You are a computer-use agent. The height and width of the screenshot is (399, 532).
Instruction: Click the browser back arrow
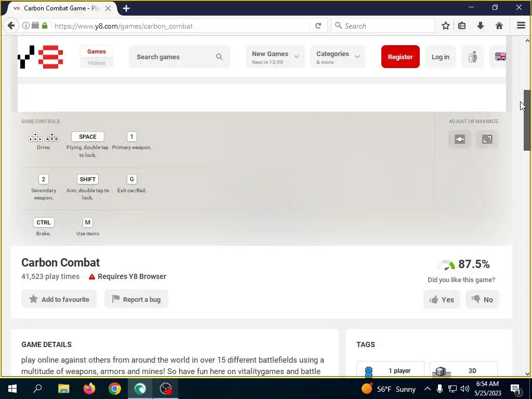tap(11, 26)
